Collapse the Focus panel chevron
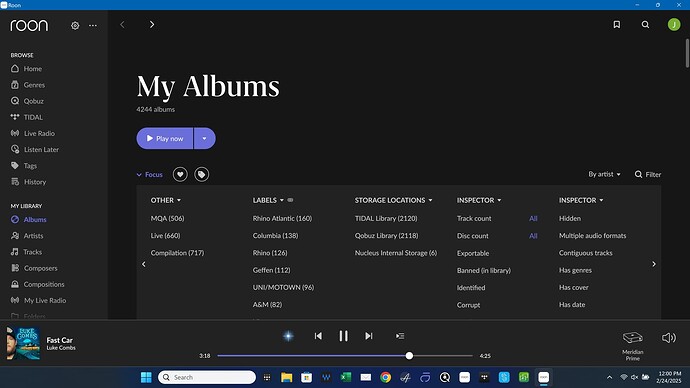Viewport: 690px width, 388px height. 139,175
